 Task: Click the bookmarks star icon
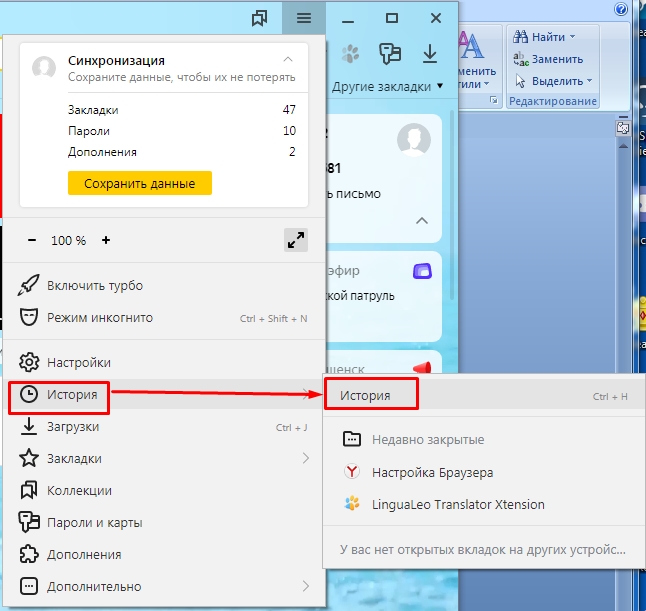[29, 458]
